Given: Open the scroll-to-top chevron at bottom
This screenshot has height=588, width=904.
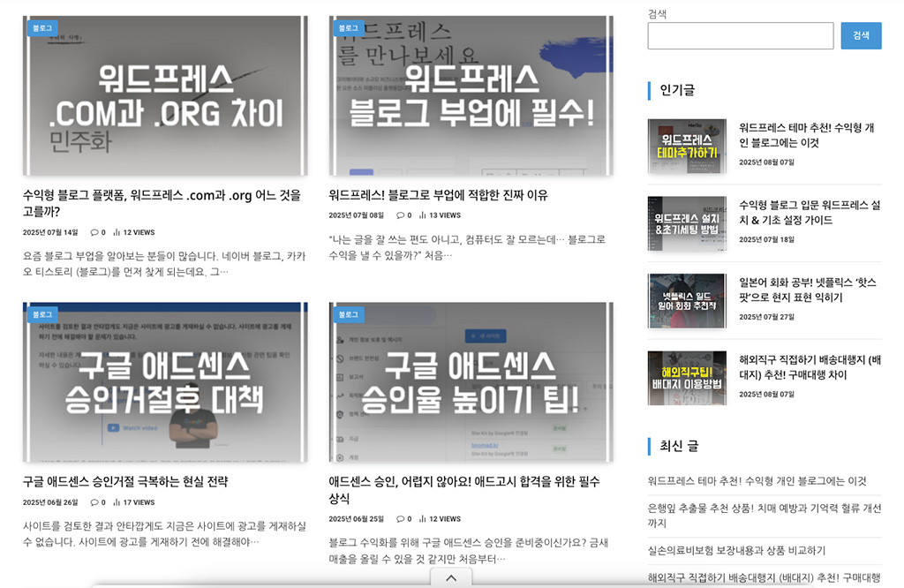Looking at the screenshot, I should coord(451,577).
